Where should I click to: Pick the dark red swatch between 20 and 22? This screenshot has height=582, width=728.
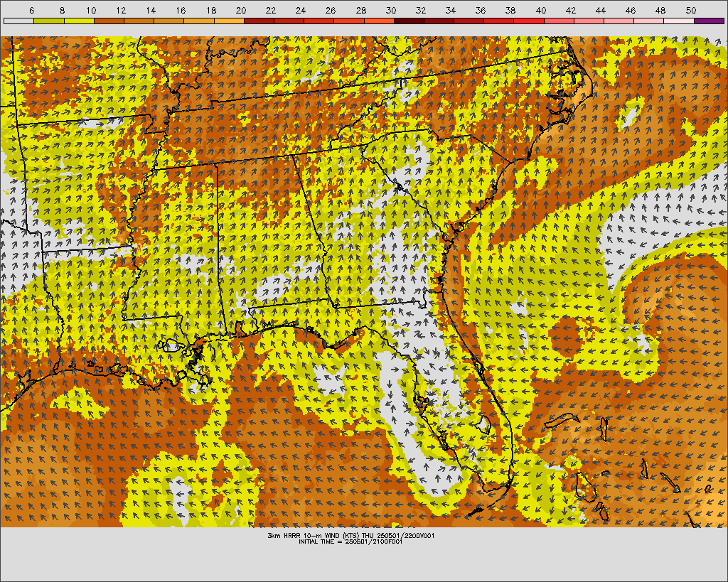(x=259, y=21)
